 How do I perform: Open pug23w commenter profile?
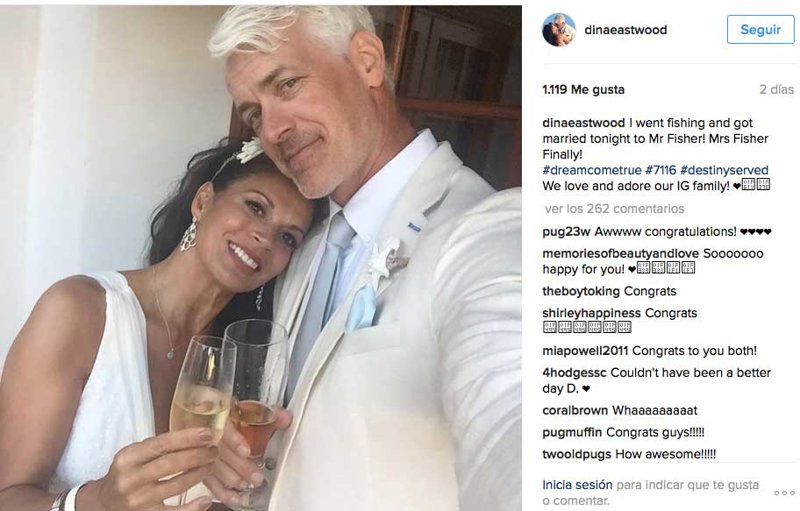[x=566, y=232]
